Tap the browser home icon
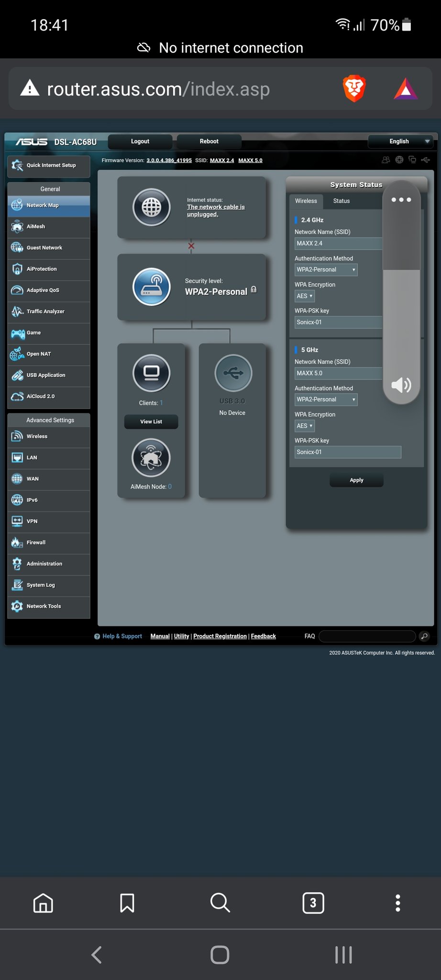The width and height of the screenshot is (441, 980). point(43,903)
